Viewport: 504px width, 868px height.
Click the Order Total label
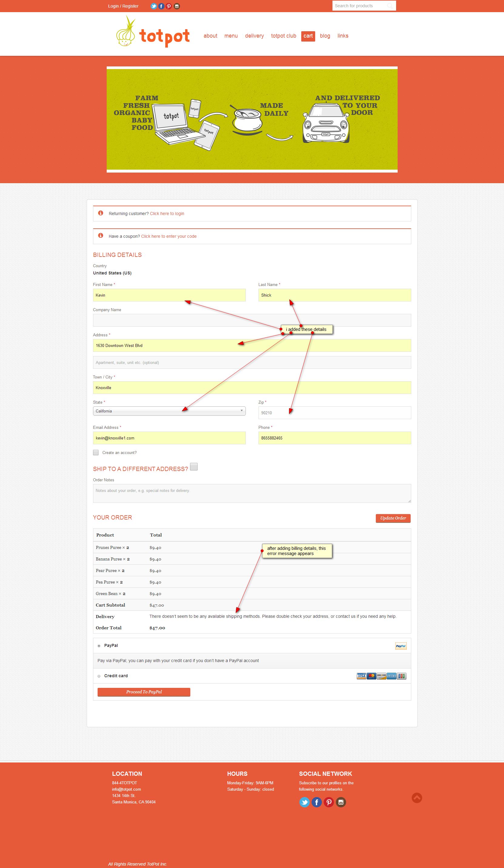click(108, 627)
